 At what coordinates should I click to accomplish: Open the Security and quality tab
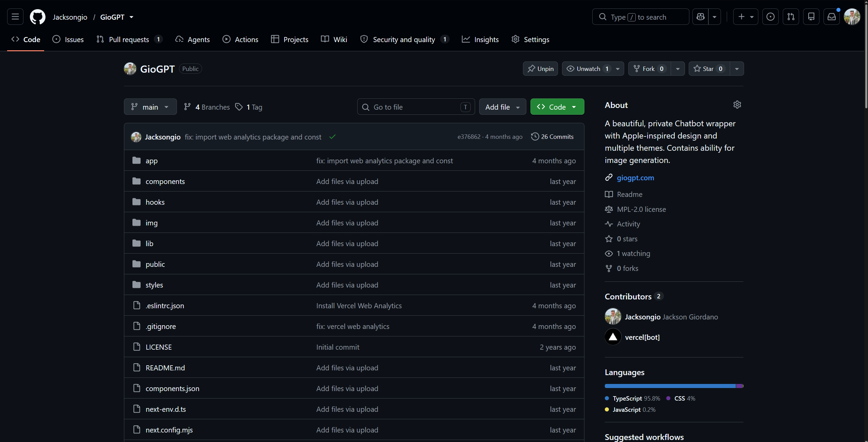tap(405, 39)
